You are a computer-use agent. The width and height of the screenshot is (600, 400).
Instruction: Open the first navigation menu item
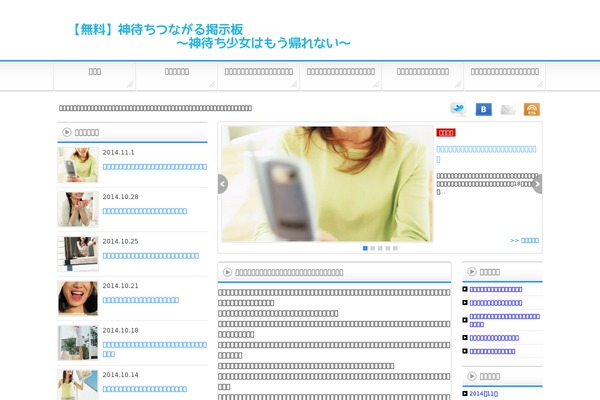[x=95, y=76]
